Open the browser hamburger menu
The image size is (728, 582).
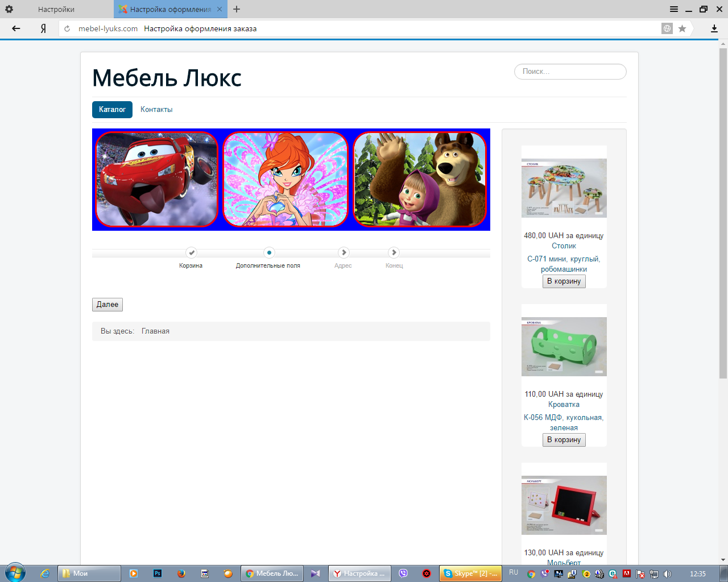pos(674,9)
